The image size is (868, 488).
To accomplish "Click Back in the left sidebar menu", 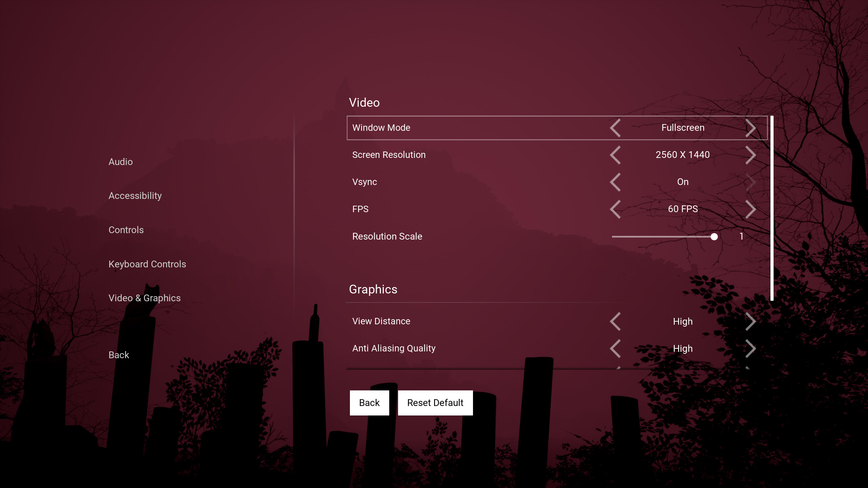I will (119, 355).
